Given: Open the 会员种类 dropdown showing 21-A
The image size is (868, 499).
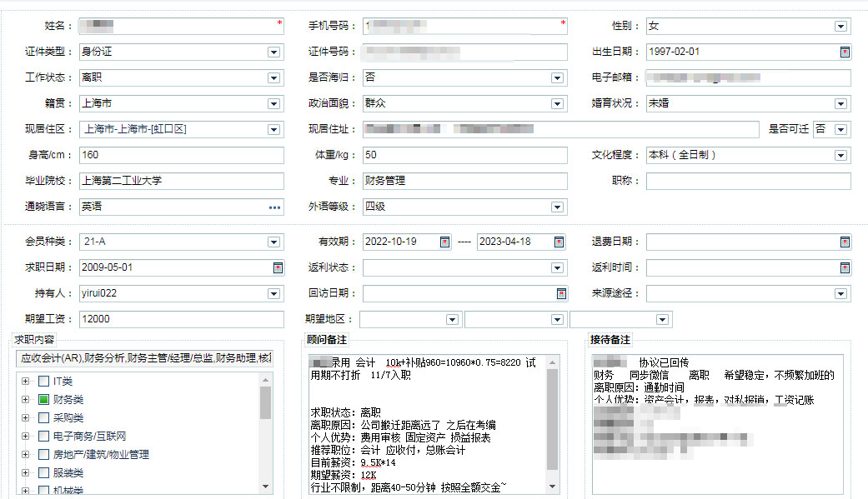Looking at the screenshot, I should pyautogui.click(x=273, y=242).
